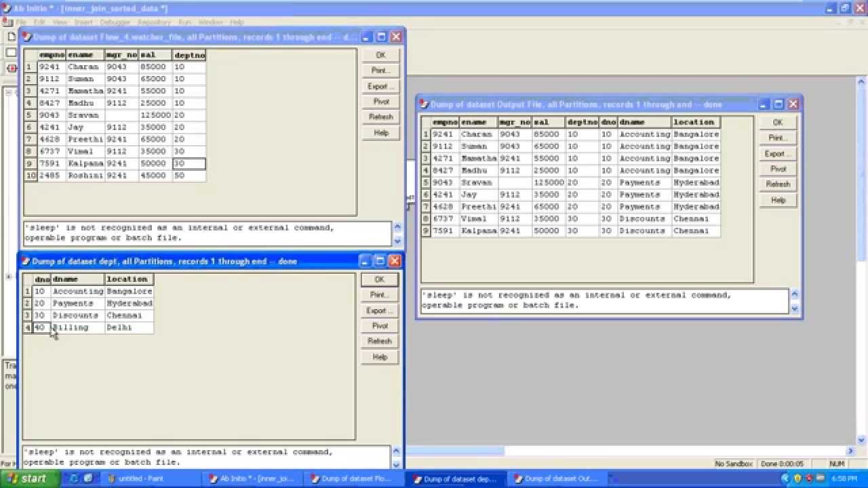Click the New document icon in main toolbar

tap(12, 37)
